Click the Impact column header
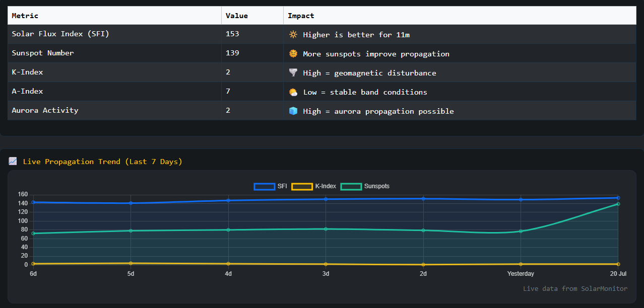Screen dimensions: 644x308 point(301,16)
